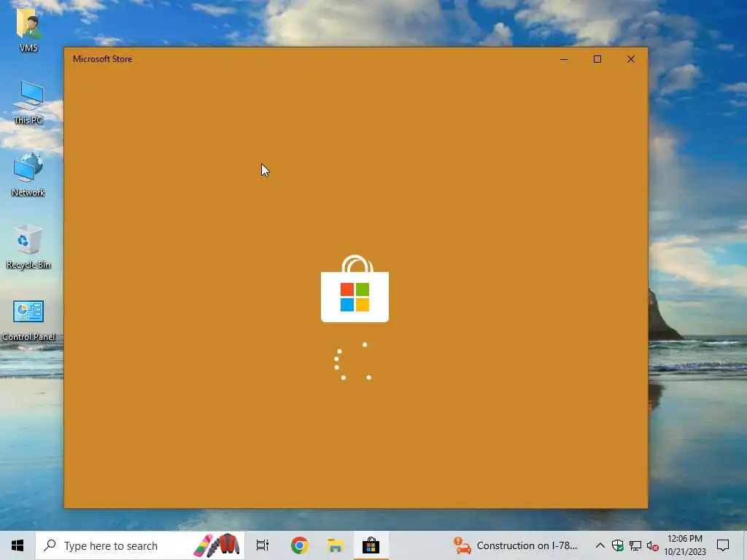
Task: Click the search highlights illustration in search box
Action: (217, 545)
